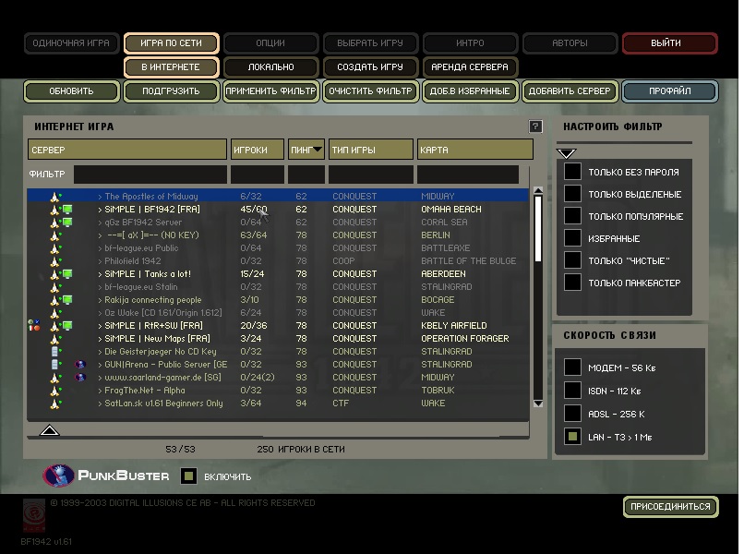The width and height of the screenshot is (756, 554).
Task: Click server tower icon beside Die Geisterjaeger No CD Key
Action: [55, 352]
